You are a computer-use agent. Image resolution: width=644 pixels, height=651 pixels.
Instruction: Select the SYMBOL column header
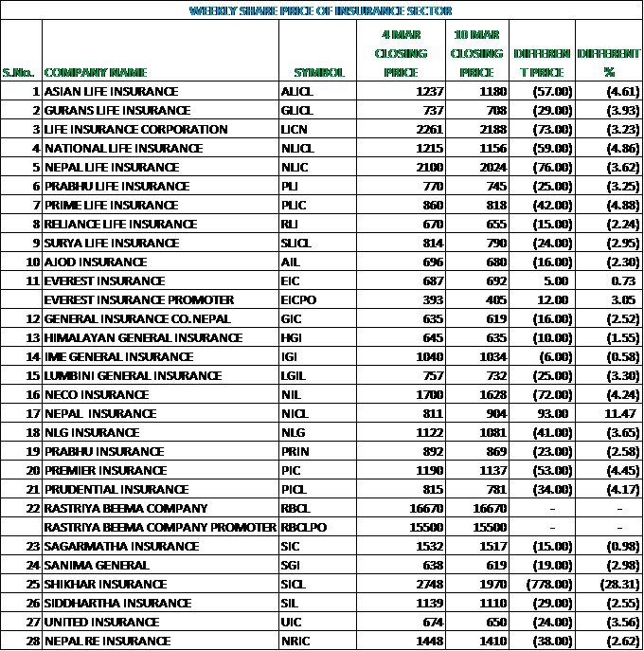pos(319,73)
